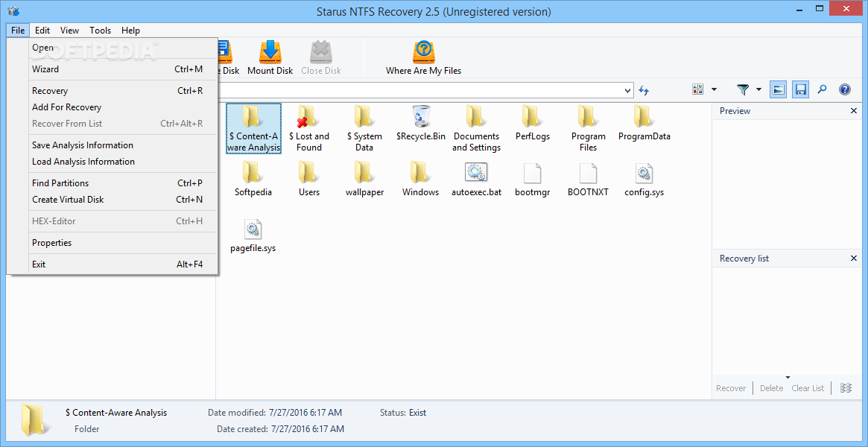Select the $ Content-Aware Analysis folder
This screenshot has height=447, width=868.
[253, 128]
